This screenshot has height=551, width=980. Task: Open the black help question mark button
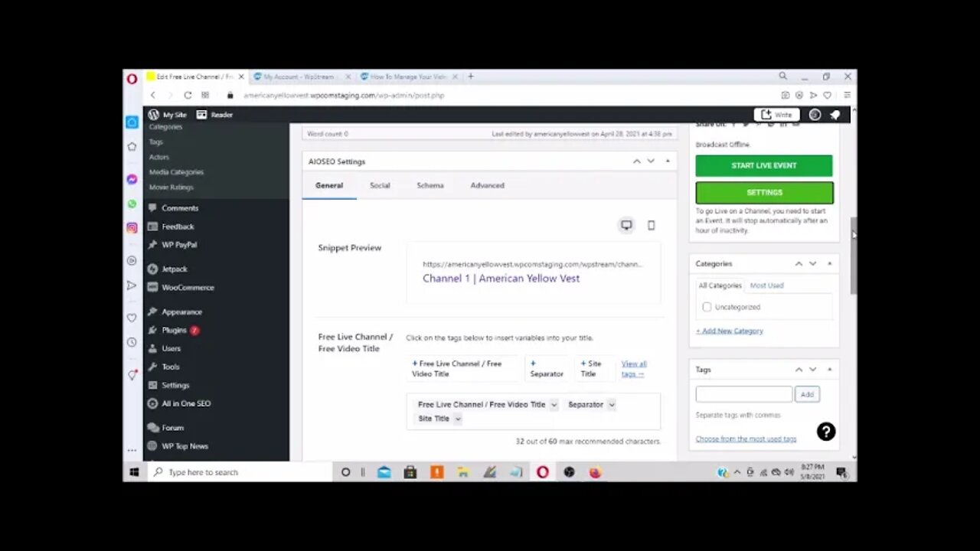(826, 432)
